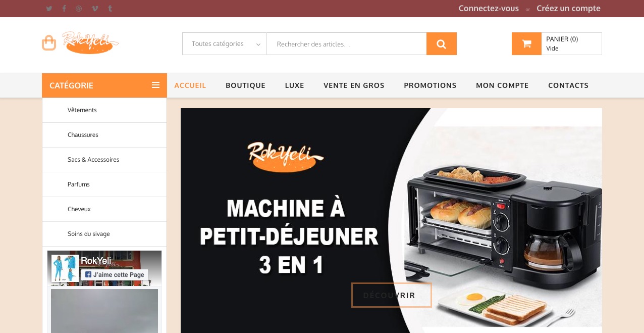Click the RokYeli shopping bag logo
The image size is (644, 333).
(80, 42)
